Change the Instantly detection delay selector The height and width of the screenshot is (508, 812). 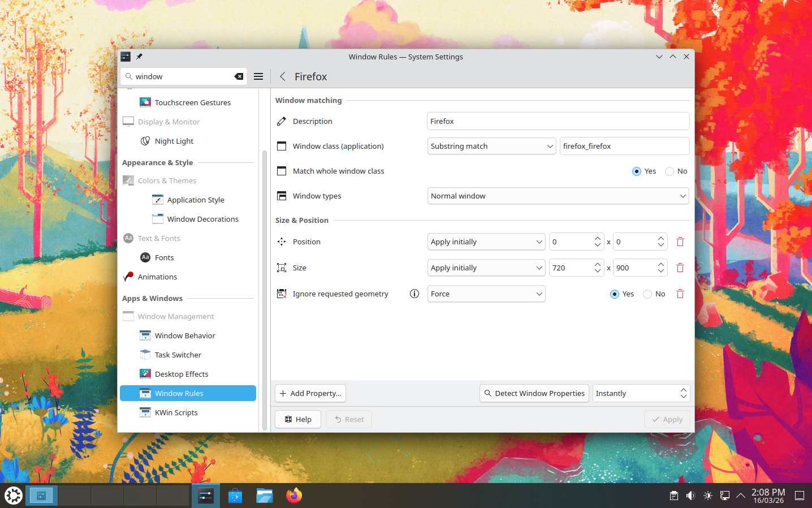pyautogui.click(x=641, y=393)
